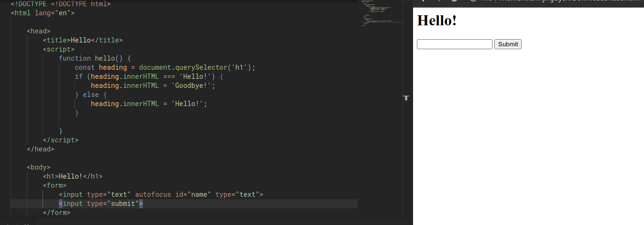Image resolution: width=644 pixels, height=225 pixels.
Task: Click the <input type="submit"> code line
Action: [x=101, y=204]
